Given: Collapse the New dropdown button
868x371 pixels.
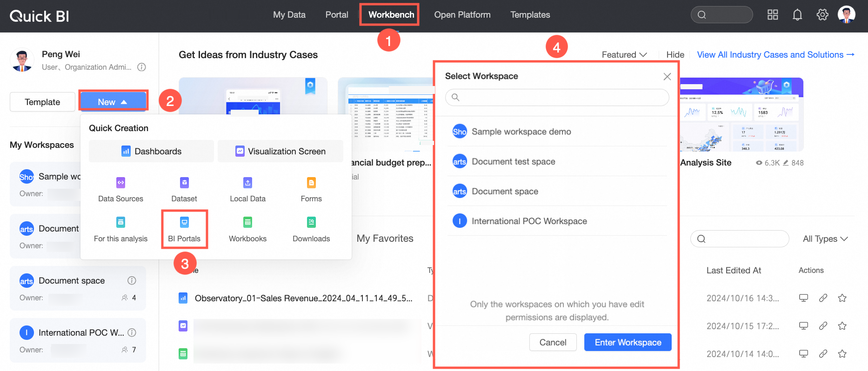Looking at the screenshot, I should click(113, 102).
